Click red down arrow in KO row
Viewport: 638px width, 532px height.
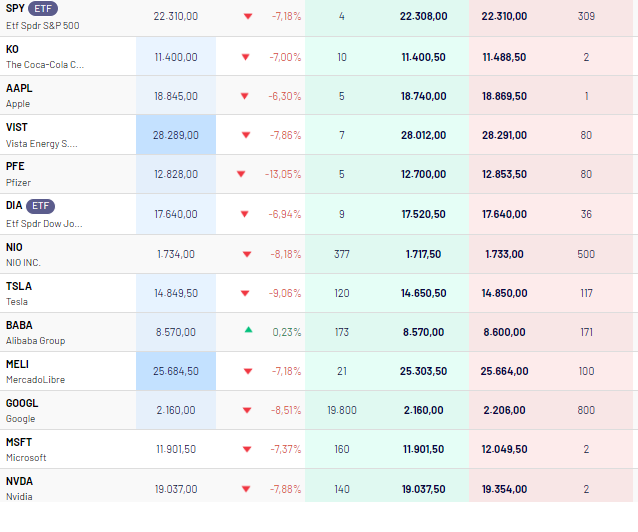point(245,57)
